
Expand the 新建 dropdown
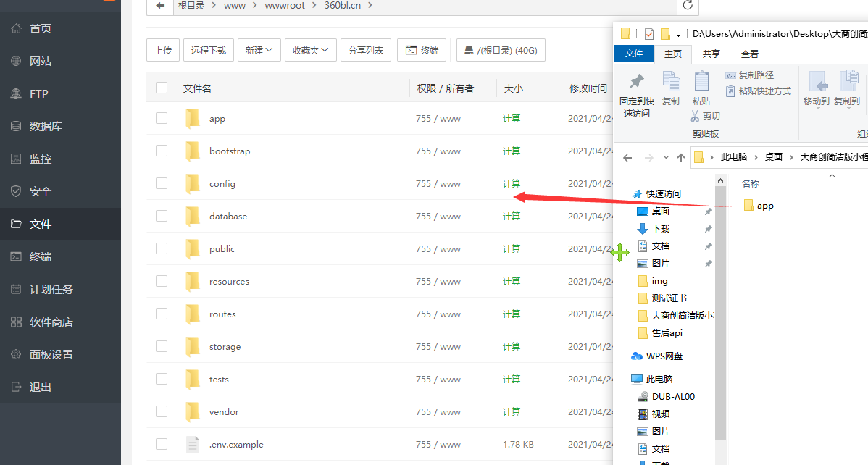point(259,51)
